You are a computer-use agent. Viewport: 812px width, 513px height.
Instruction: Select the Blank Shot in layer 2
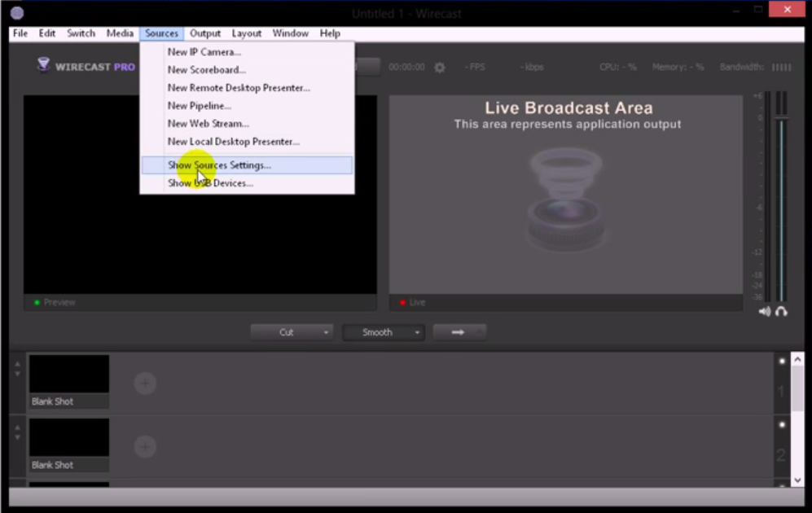coord(69,445)
